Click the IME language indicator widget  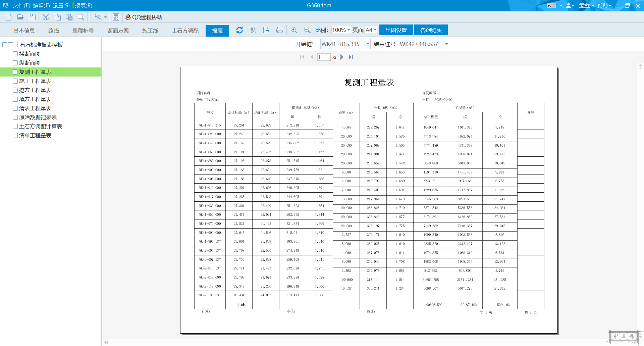click(624, 336)
